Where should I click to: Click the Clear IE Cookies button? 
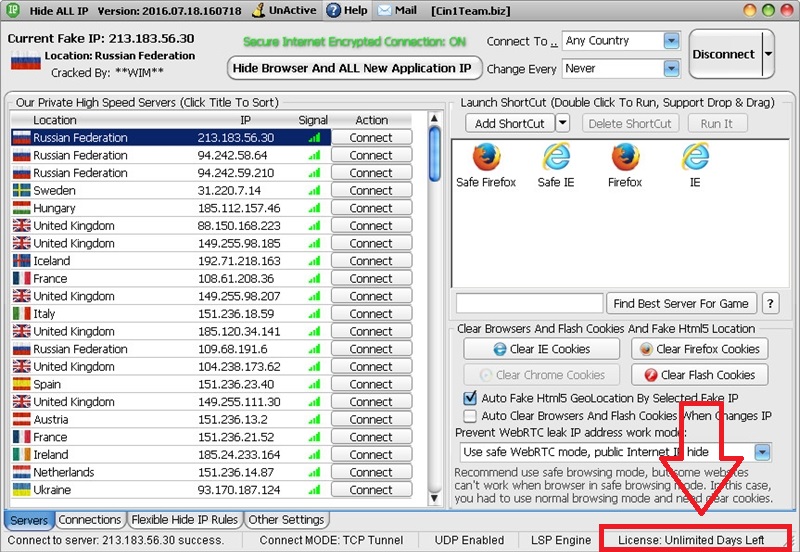click(x=541, y=349)
